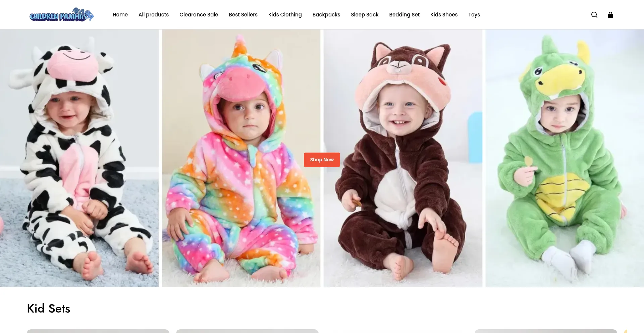Open the Clearance Sale menu link
The image size is (644, 333).
199,14
